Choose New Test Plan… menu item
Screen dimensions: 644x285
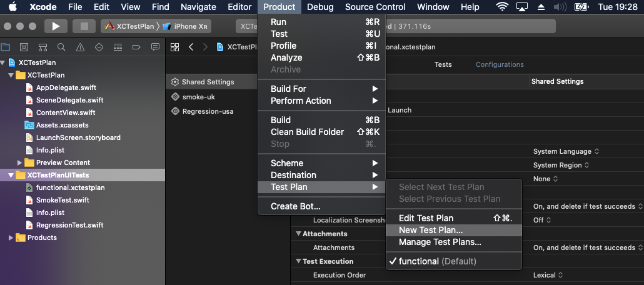point(431,230)
